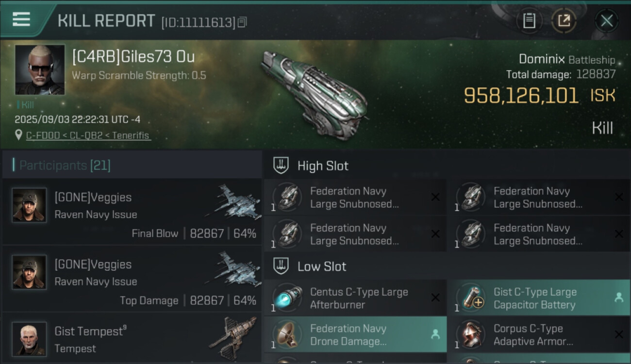
Task: Share the kill report via export icon
Action: [564, 21]
